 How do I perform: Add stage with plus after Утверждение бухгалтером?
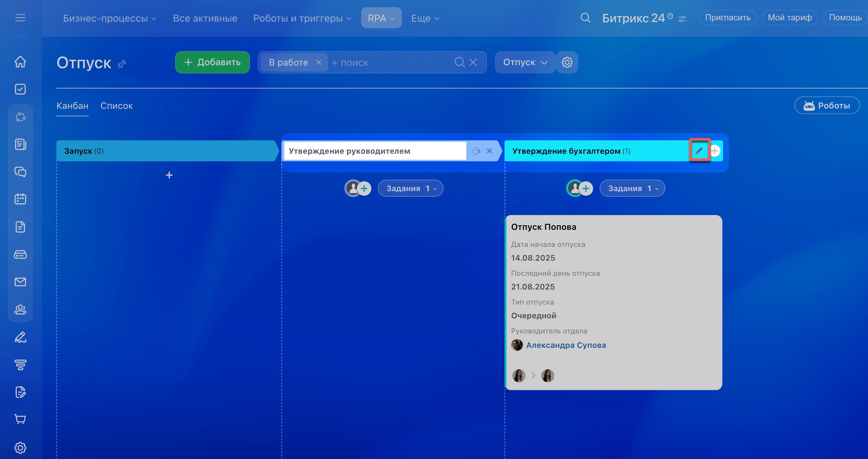coord(715,150)
